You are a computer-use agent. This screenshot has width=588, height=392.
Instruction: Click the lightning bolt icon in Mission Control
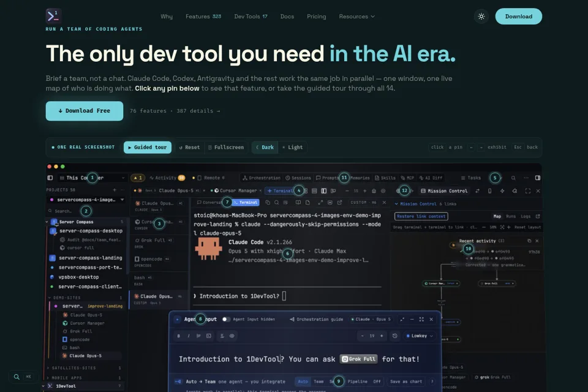pyautogui.click(x=502, y=191)
